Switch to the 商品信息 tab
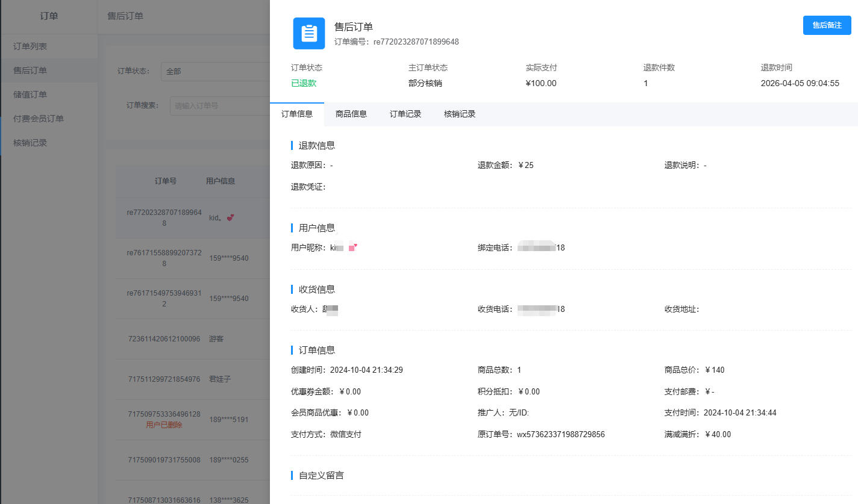 click(351, 114)
